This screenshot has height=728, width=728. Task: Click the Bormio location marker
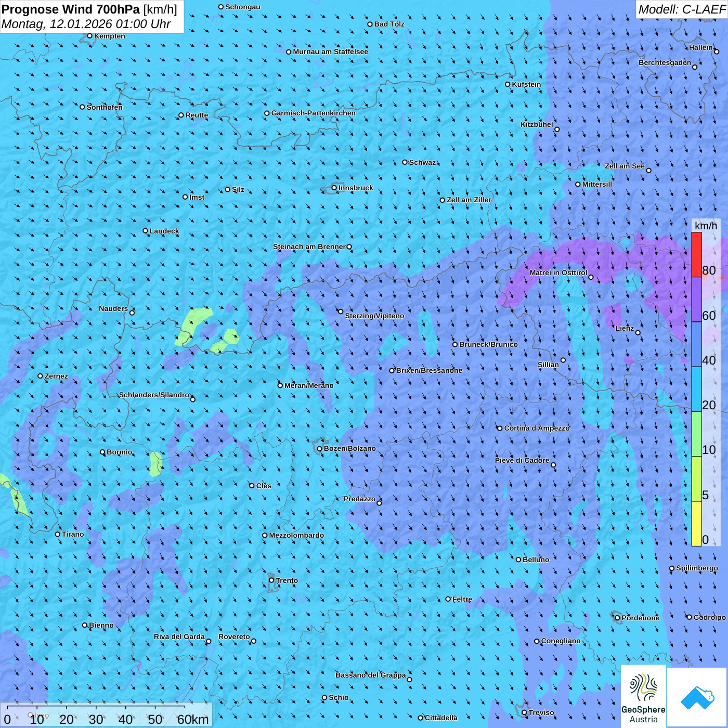pos(102,452)
